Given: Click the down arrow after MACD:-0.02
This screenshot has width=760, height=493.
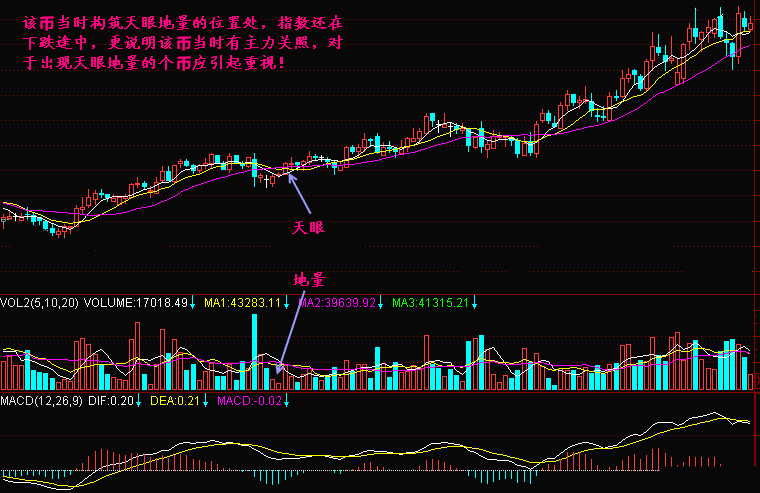Looking at the screenshot, I should click(286, 401).
